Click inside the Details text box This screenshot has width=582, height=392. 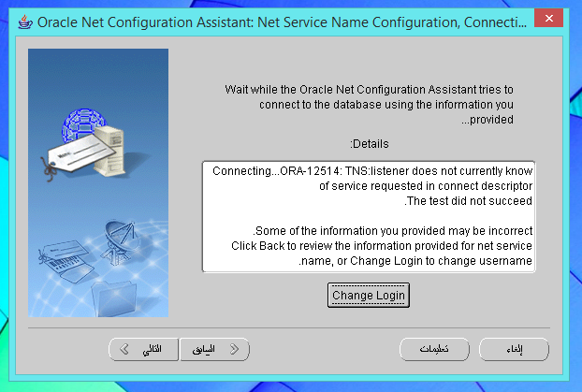(x=369, y=216)
